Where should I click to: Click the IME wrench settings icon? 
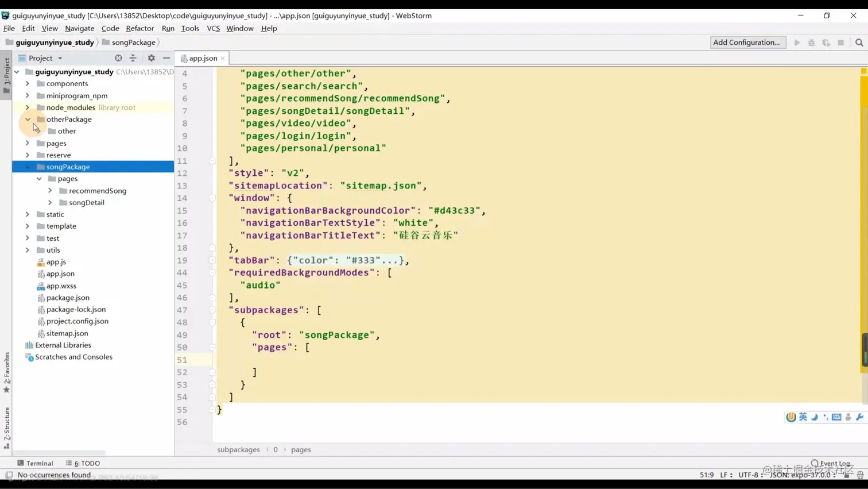859,417
